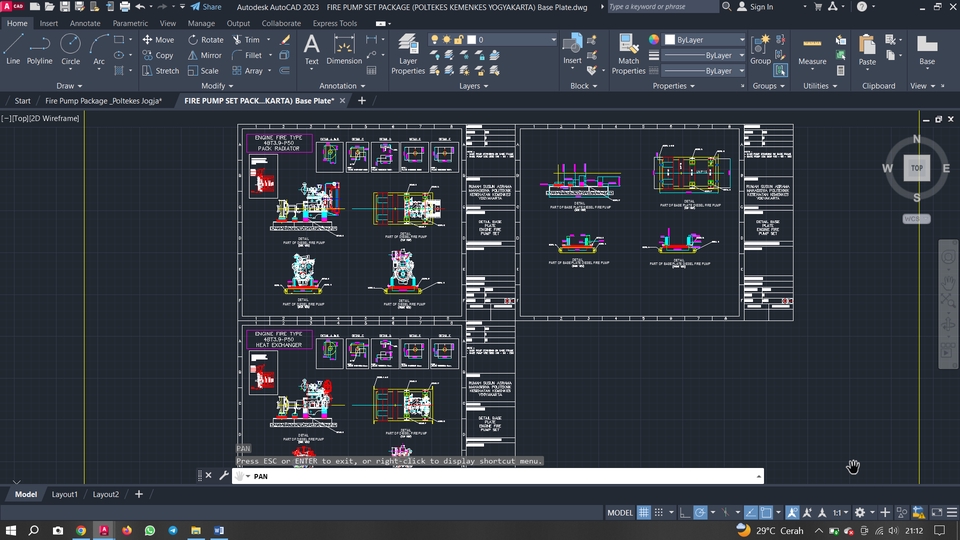Select the Line drawing tool
The height and width of the screenshot is (540, 960).
tap(13, 49)
